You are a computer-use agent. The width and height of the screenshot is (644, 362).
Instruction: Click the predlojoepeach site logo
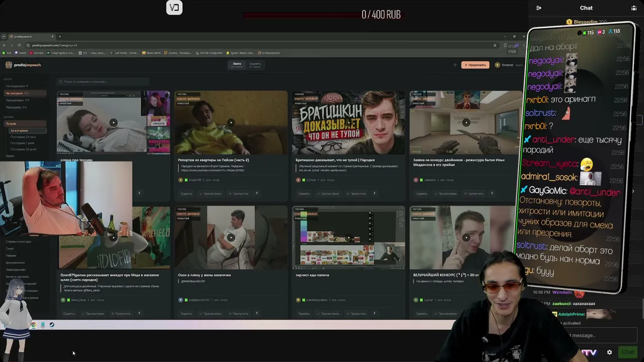click(x=23, y=65)
